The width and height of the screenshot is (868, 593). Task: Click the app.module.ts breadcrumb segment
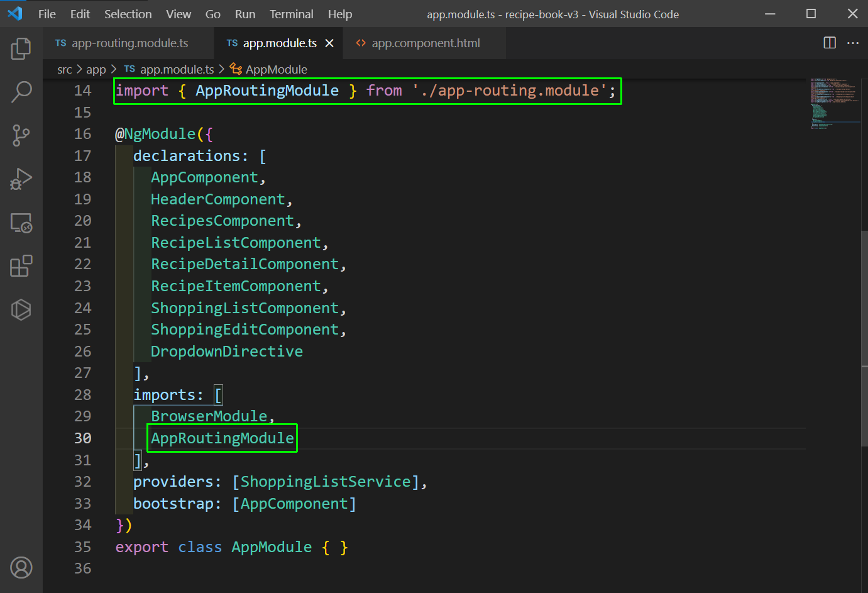coord(177,69)
